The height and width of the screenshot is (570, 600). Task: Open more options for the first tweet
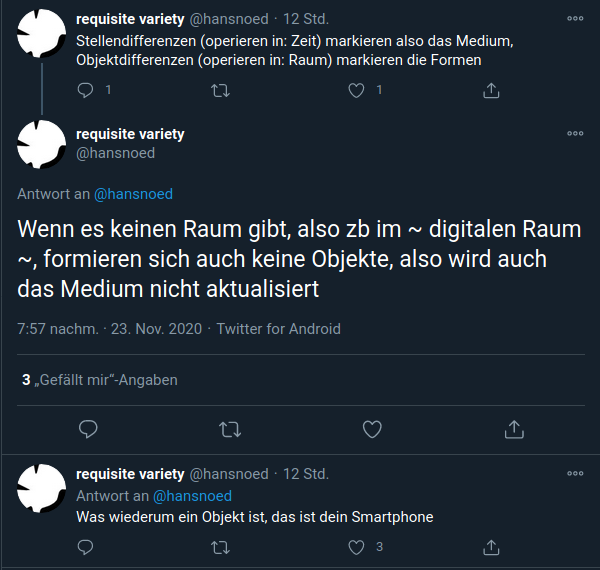(x=575, y=18)
